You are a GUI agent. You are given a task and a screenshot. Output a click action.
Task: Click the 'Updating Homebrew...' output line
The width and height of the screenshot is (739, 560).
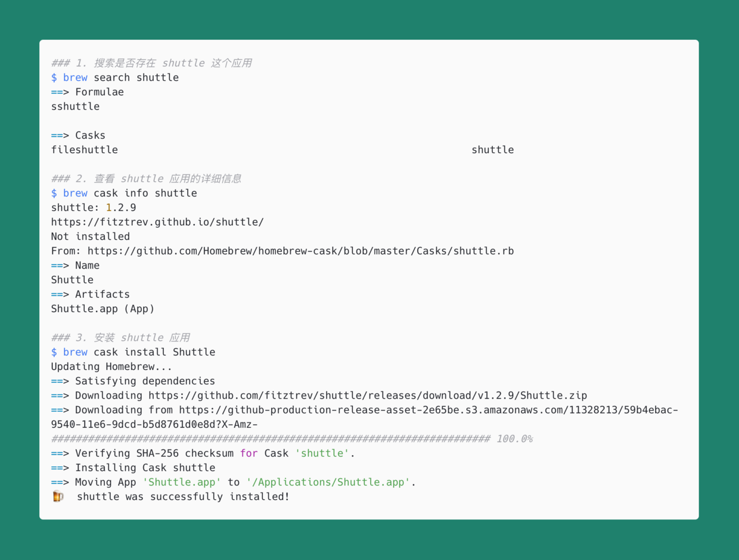(111, 366)
